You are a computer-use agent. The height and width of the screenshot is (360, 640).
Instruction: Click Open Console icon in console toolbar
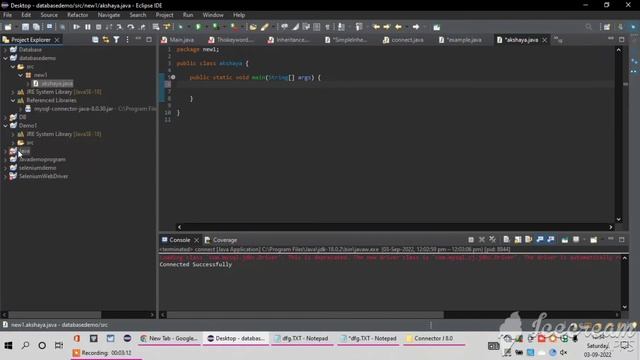coord(593,240)
